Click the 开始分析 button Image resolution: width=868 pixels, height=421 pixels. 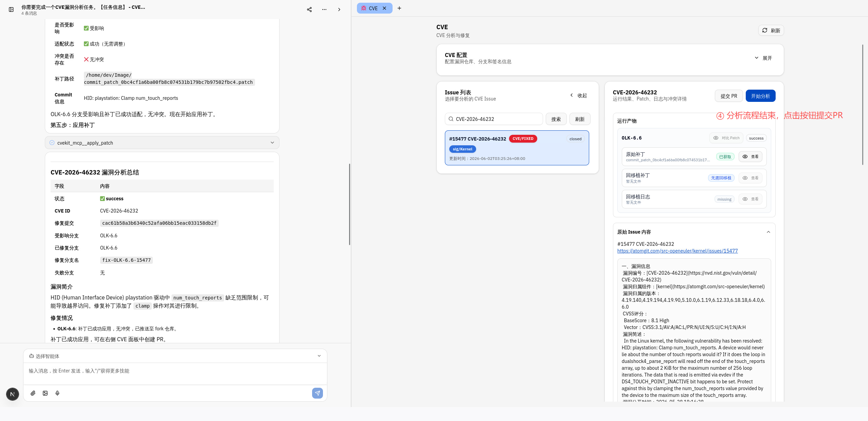pyautogui.click(x=760, y=96)
